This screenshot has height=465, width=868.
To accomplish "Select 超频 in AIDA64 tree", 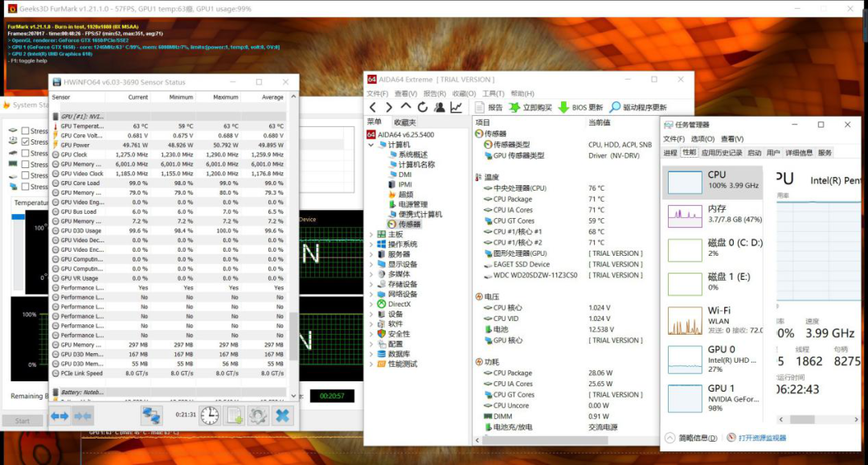I will (x=406, y=195).
